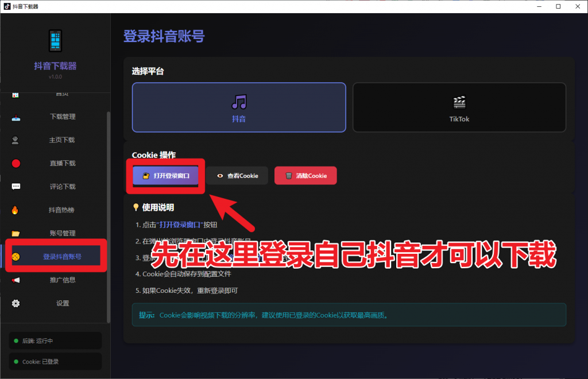
Task: Click the cookie icon for Douyin login
Action: tap(16, 257)
